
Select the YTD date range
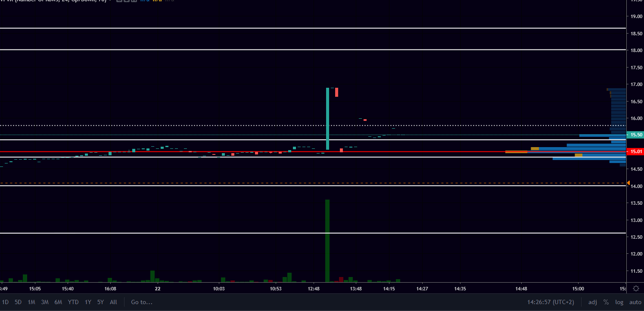tap(73, 302)
